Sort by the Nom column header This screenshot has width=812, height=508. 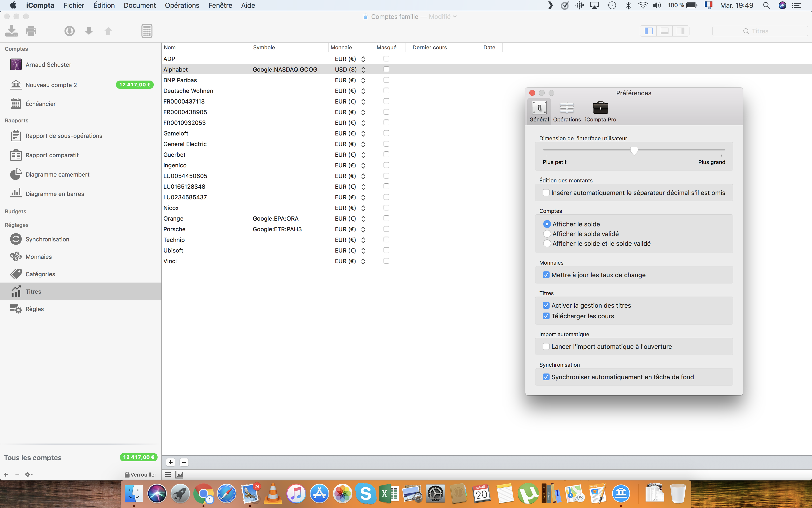[x=206, y=47]
